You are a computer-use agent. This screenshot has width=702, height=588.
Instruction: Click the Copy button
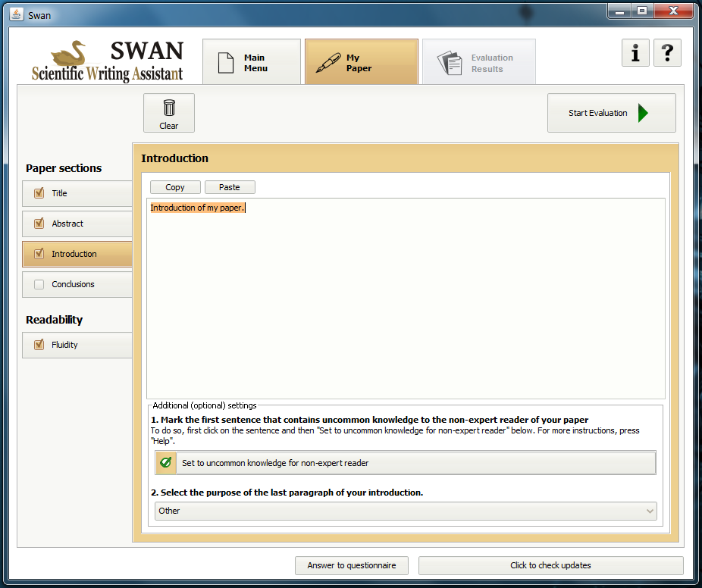click(x=175, y=187)
